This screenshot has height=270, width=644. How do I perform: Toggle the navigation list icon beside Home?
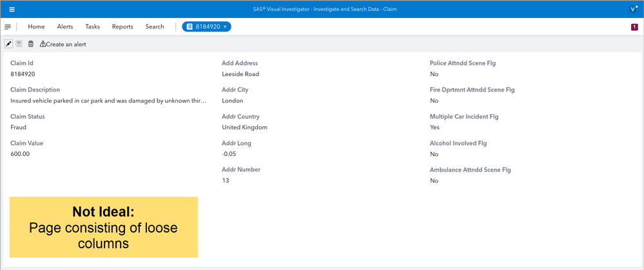[8, 27]
